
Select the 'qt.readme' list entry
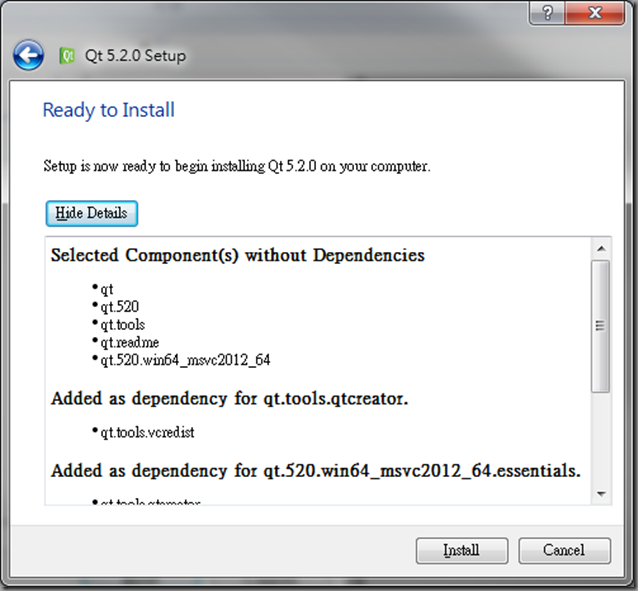pos(129,342)
